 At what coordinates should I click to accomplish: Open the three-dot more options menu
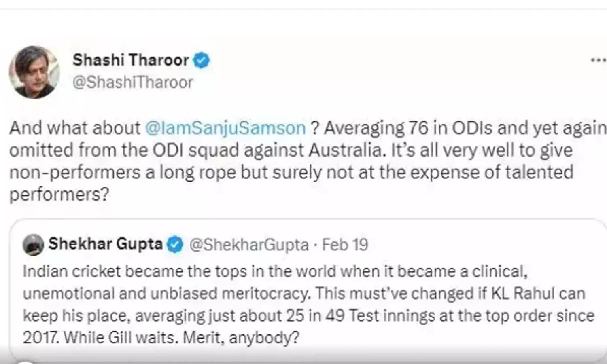(598, 61)
